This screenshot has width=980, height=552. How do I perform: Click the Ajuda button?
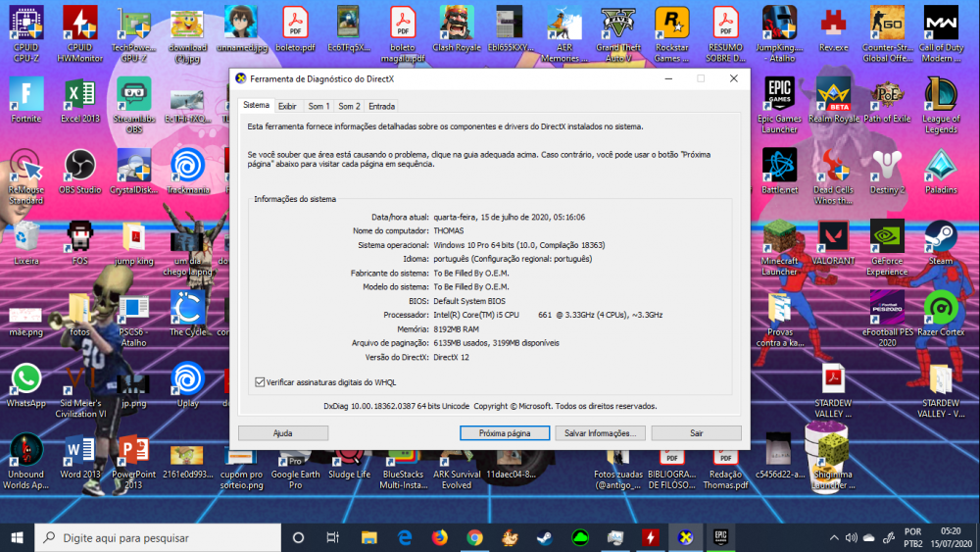click(x=283, y=432)
